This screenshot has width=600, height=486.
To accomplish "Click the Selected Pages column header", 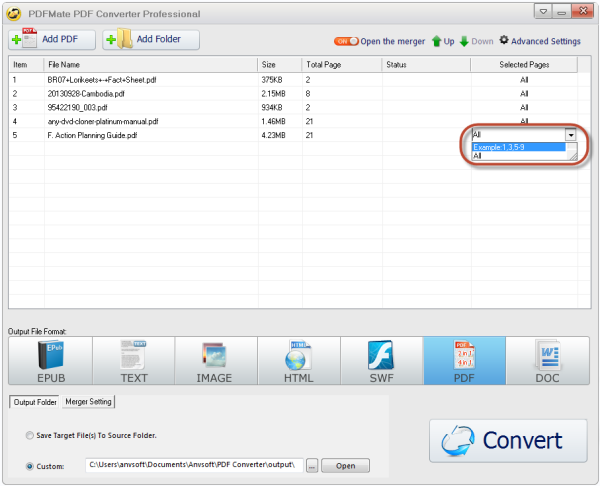I will (524, 65).
